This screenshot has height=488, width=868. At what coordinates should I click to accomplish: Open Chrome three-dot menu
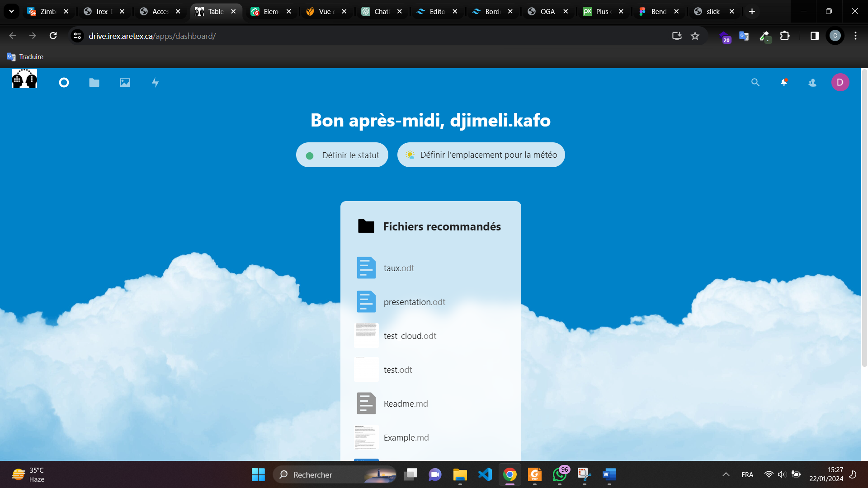click(855, 36)
